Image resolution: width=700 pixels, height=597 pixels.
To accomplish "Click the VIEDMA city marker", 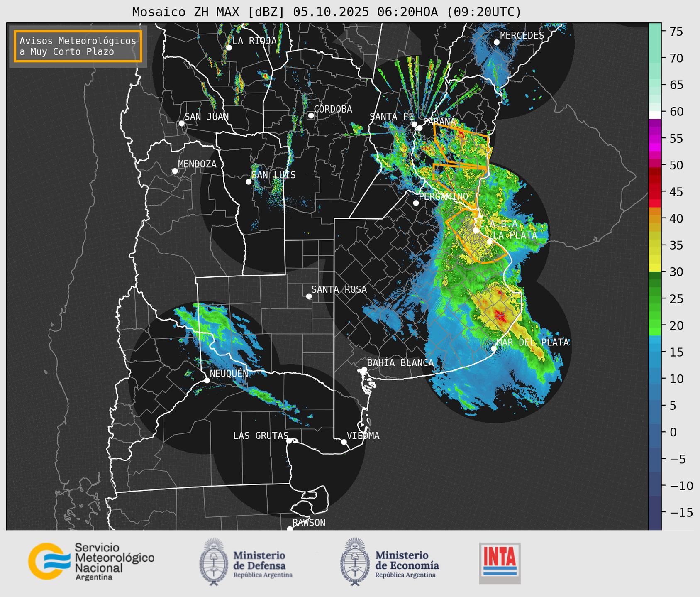I will (x=344, y=442).
